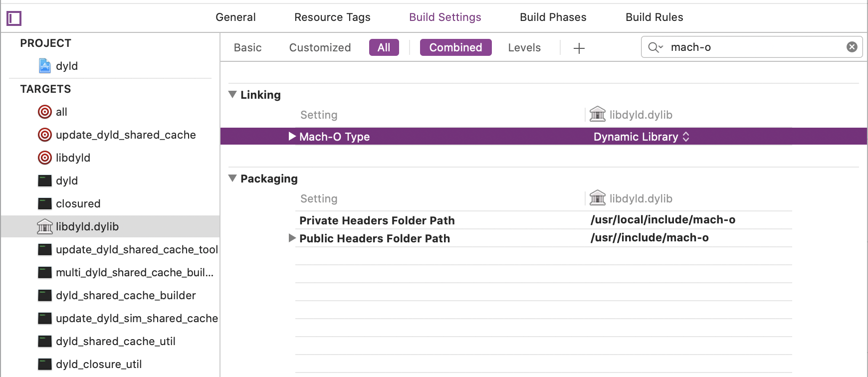Click the dyld_shared_cache_util terminal icon
The height and width of the screenshot is (377, 868).
click(45, 341)
